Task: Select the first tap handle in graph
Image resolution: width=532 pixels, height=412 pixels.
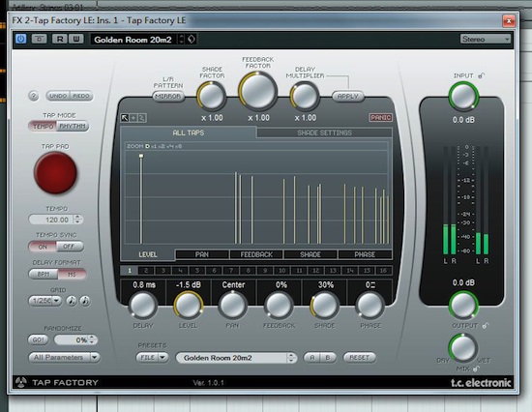Action: tap(141, 156)
